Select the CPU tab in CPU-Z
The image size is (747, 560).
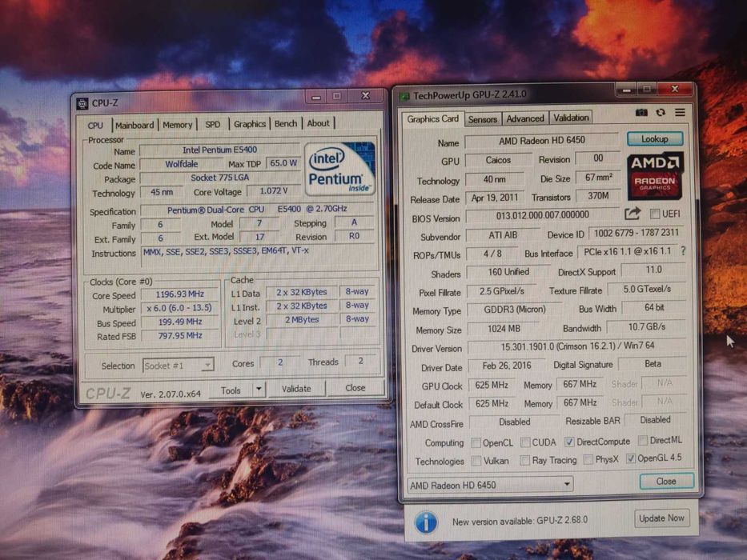click(x=95, y=126)
